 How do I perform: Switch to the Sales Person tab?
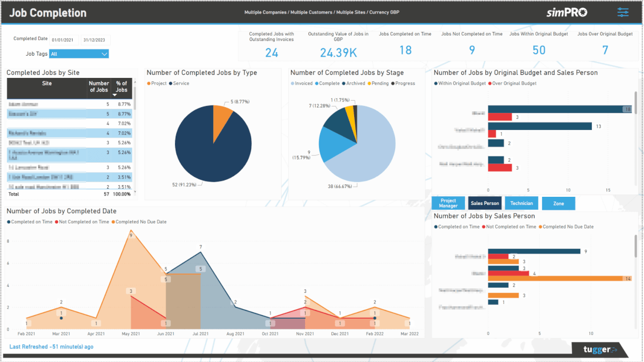485,203
